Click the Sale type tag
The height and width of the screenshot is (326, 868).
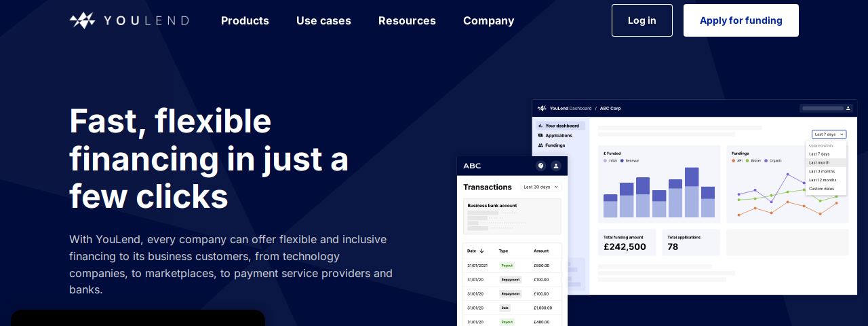click(x=505, y=308)
